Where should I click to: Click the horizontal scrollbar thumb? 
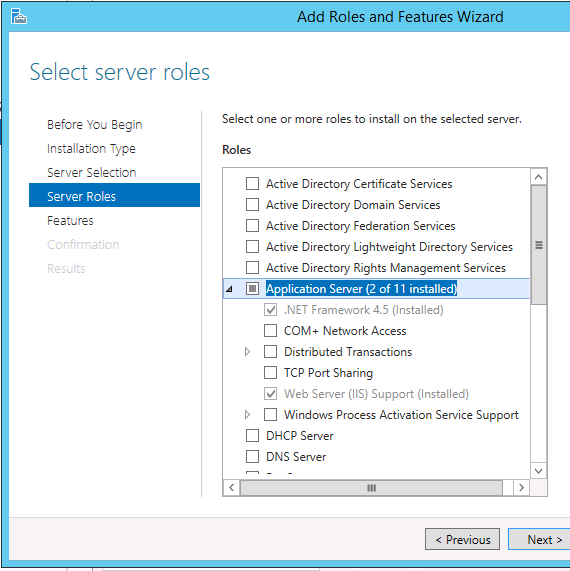click(371, 488)
